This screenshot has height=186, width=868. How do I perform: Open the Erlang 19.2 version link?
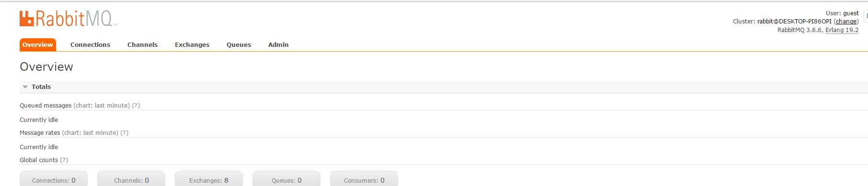point(842,30)
